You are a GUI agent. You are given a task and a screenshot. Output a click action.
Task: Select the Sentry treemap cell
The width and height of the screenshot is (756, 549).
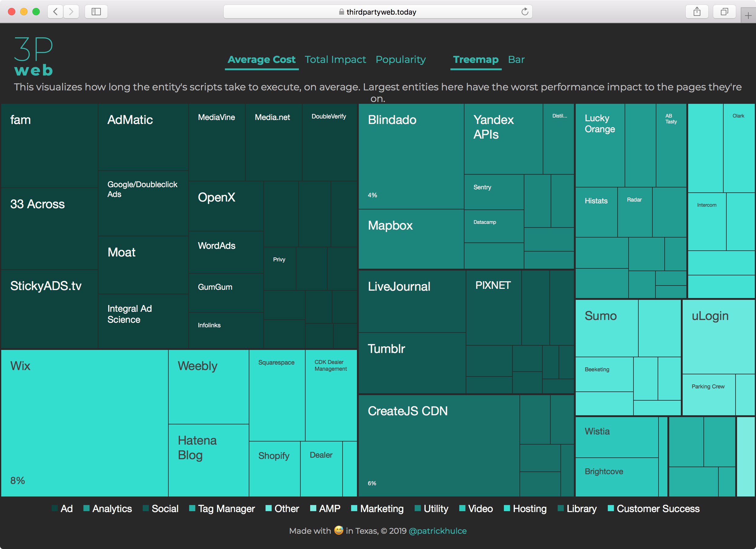[494, 192]
